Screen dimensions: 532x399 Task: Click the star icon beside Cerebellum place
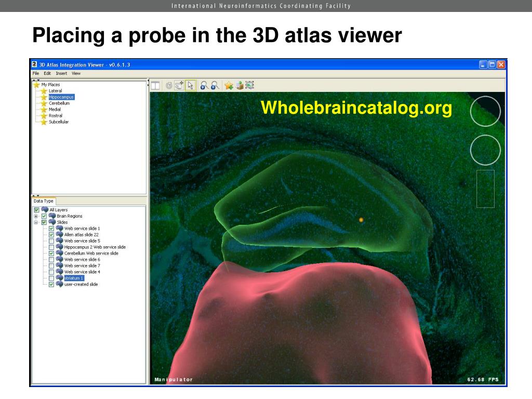click(x=44, y=103)
